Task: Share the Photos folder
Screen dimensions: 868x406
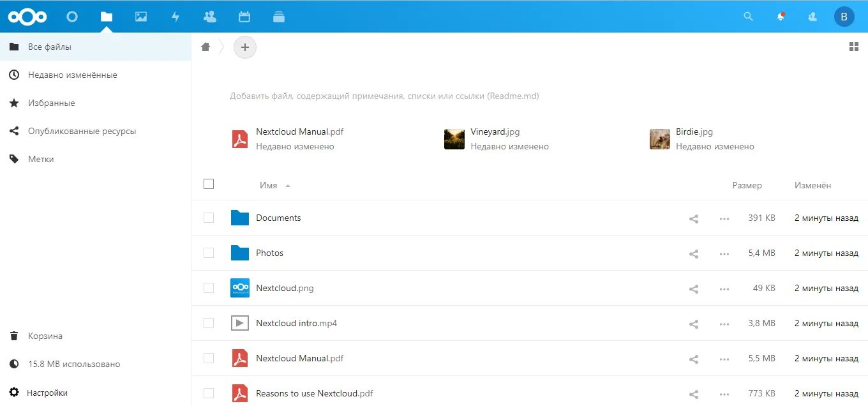Action: click(x=694, y=253)
